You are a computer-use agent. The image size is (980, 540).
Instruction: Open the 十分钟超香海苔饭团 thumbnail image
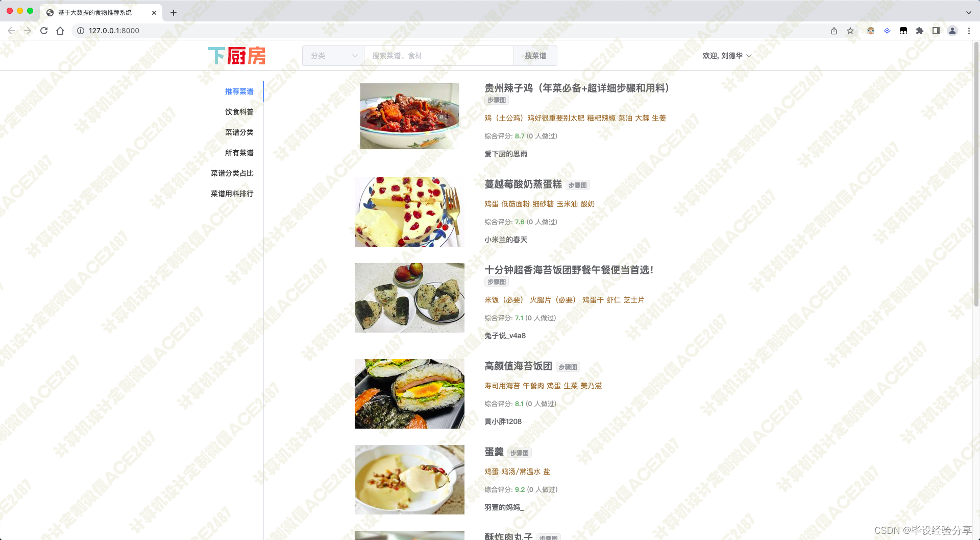(x=409, y=298)
